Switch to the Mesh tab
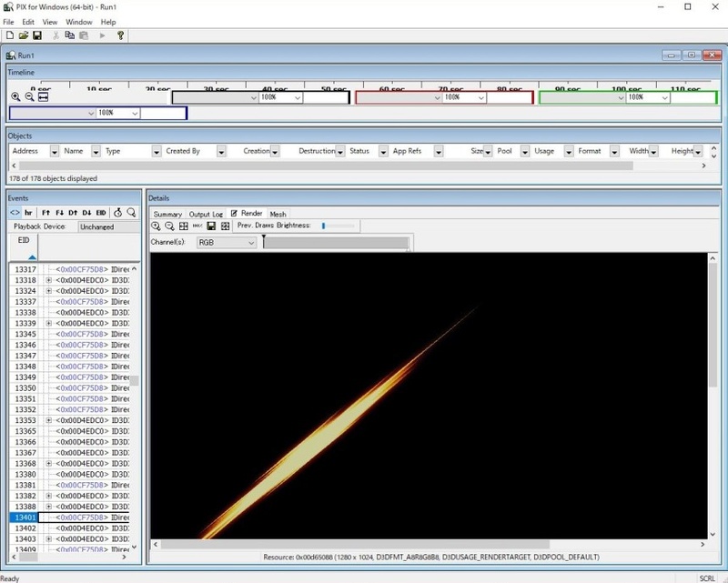728x583 pixels. pos(278,214)
